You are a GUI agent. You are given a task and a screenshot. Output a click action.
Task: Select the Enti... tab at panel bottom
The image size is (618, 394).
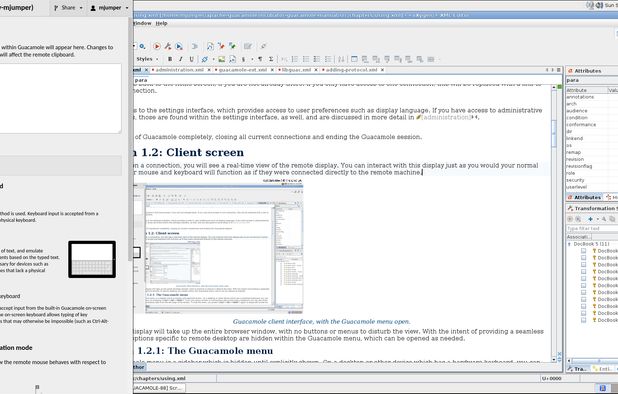tap(602, 369)
